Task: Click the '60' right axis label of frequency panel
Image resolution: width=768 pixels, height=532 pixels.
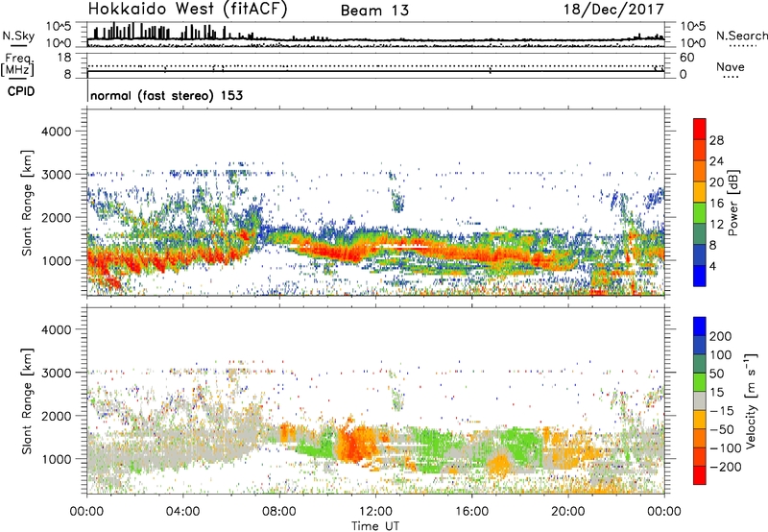Action: pos(686,58)
